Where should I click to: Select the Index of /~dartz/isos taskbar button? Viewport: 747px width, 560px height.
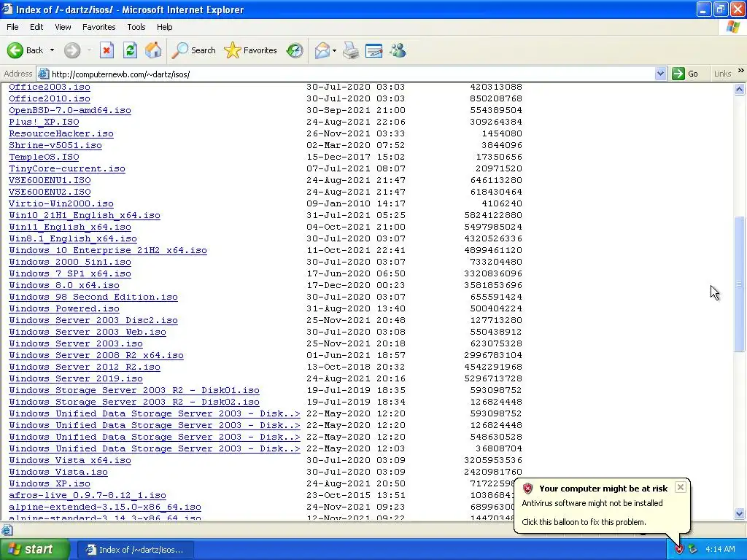137,550
